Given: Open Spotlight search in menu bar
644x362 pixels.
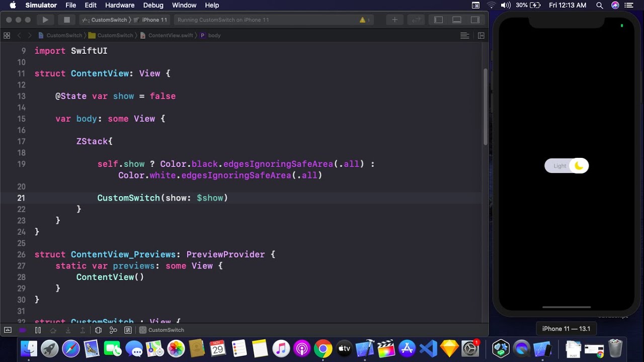Looking at the screenshot, I should click(599, 5).
